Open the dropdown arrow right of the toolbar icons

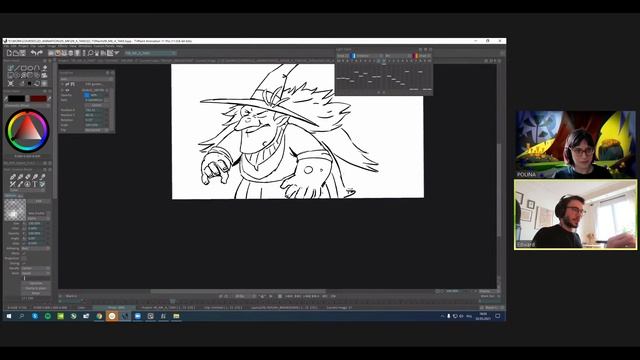tap(117, 53)
